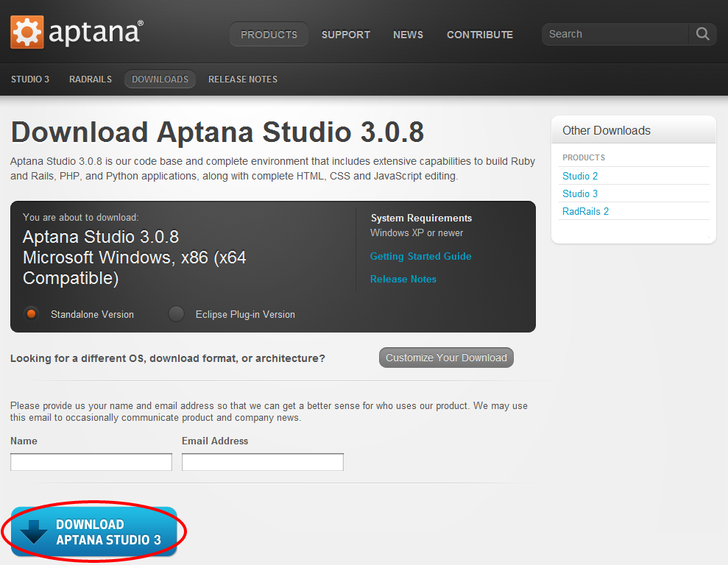Open the Getting Started Guide link
Screen dimensions: 728x565
(x=420, y=256)
